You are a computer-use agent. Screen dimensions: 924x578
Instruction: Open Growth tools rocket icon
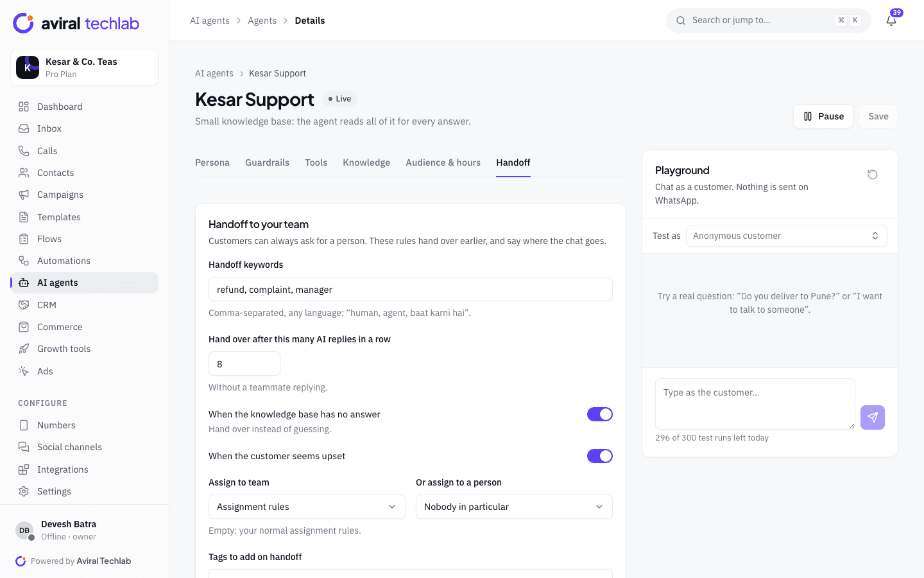tap(24, 349)
